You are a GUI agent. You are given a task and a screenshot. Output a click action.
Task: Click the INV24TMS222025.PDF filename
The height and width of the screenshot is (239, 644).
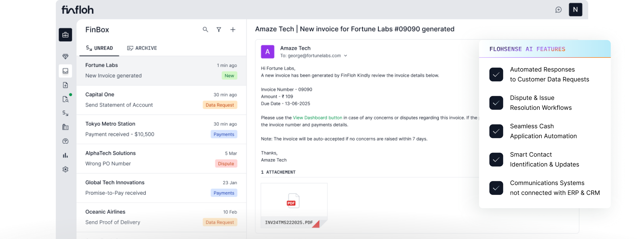289,222
